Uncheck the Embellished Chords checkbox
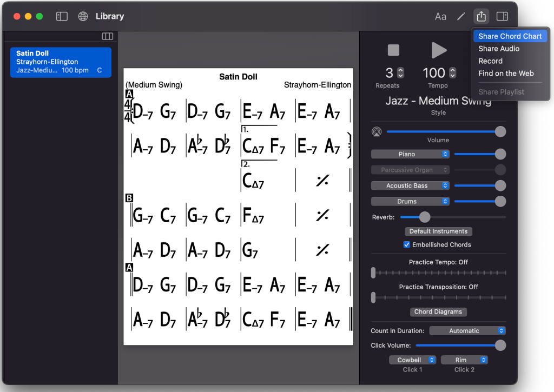This screenshot has width=554, height=392. [407, 245]
